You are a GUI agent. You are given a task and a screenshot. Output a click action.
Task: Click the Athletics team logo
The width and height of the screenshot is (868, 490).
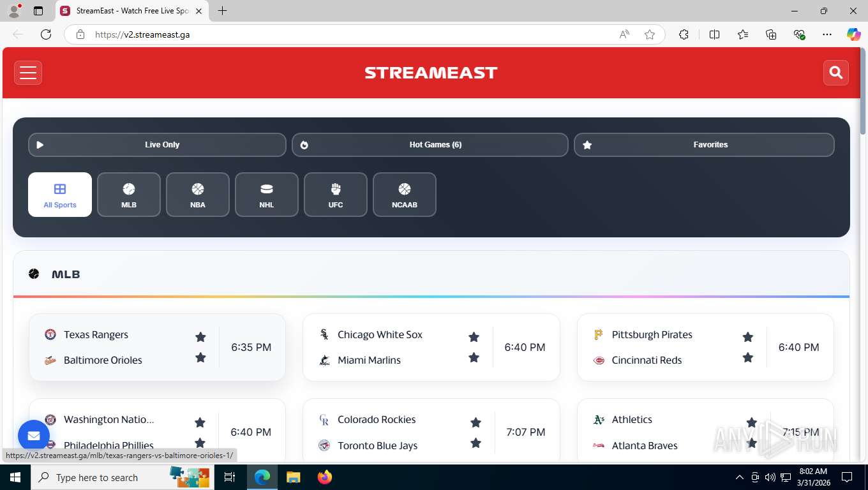[599, 420]
